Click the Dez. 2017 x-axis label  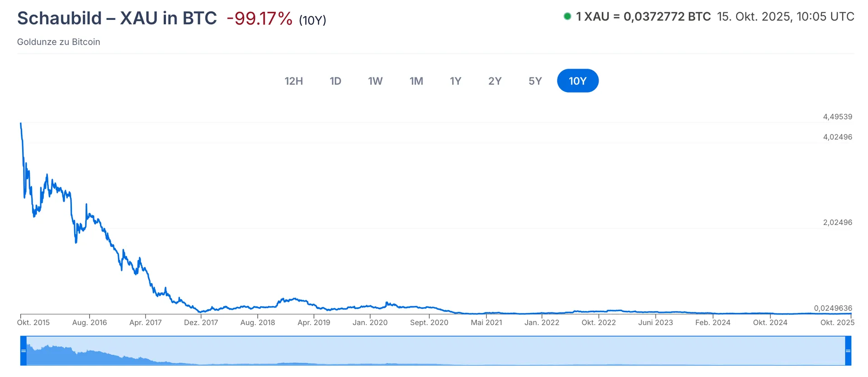click(201, 322)
